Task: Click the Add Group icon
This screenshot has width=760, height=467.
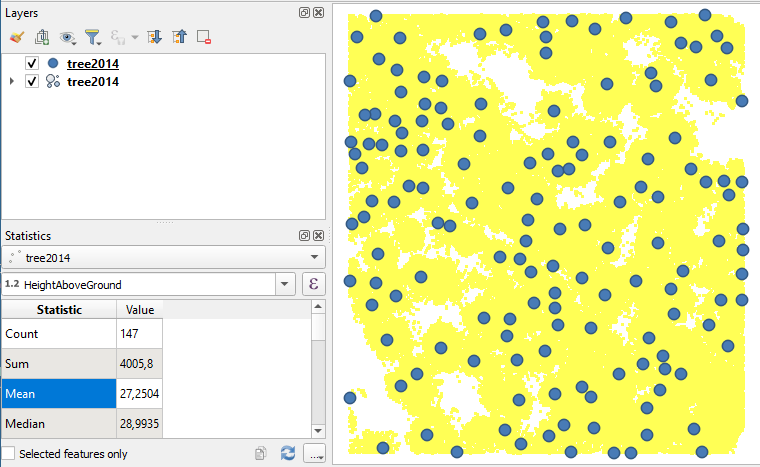Action: pos(42,37)
